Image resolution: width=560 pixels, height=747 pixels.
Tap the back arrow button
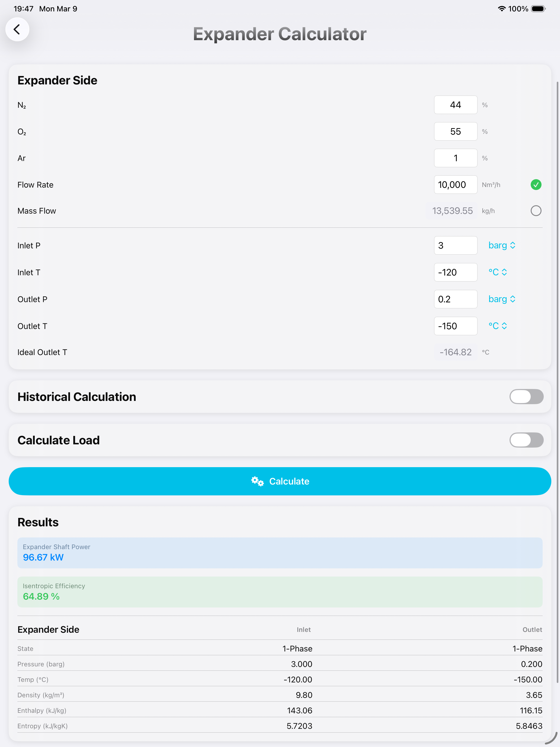(17, 29)
